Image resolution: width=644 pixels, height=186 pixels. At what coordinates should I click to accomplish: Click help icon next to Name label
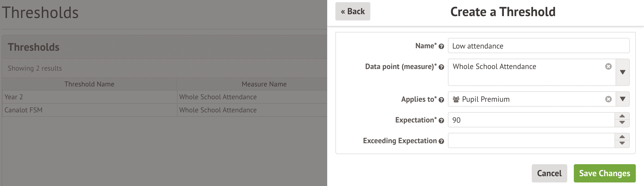click(x=441, y=46)
